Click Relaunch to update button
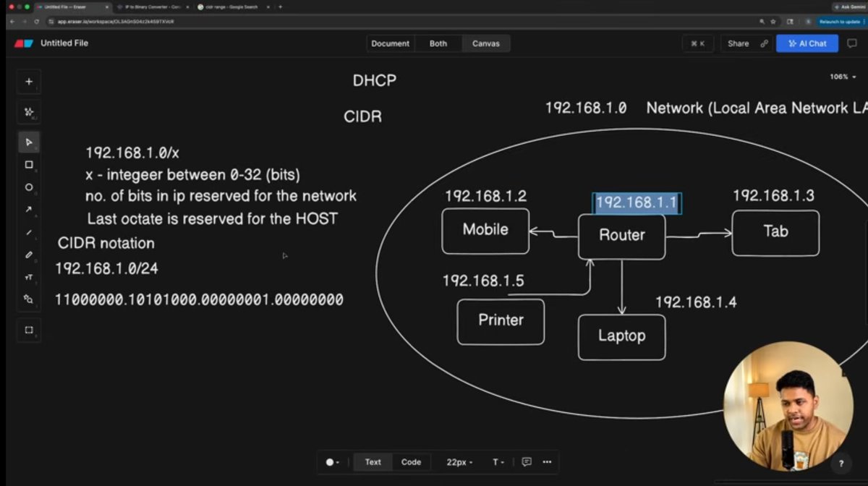This screenshot has height=486, width=868. coord(841,22)
